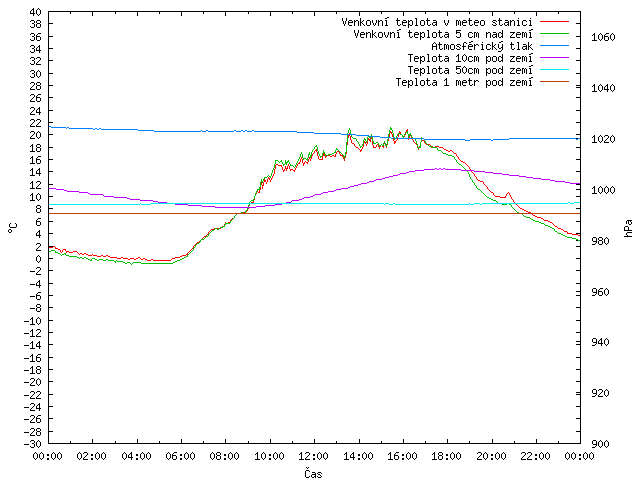Click the '°C' left axis title
640x480 pixels.
click(x=13, y=228)
